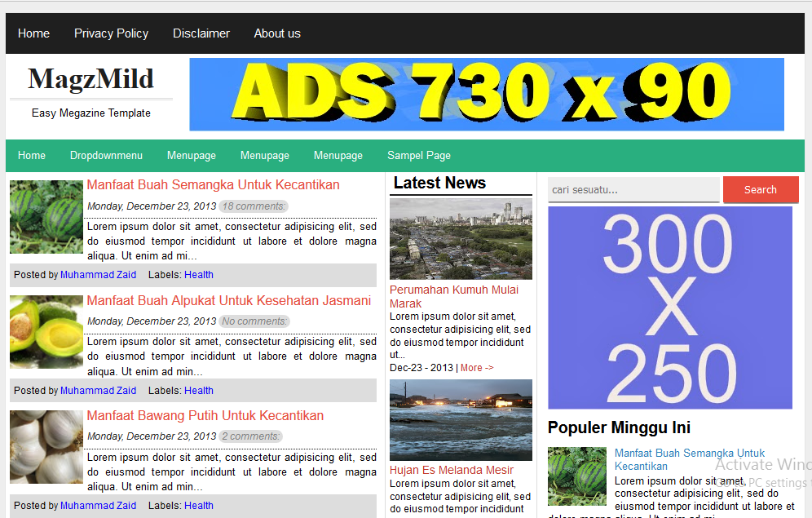This screenshot has width=812, height=518.
Task: Click the More -> link
Action: tap(477, 368)
